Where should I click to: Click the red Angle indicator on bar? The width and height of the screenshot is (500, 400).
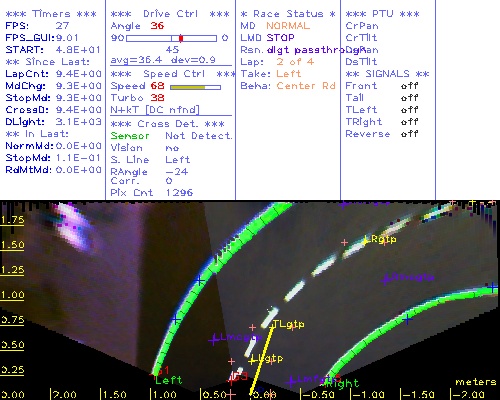pyautogui.click(x=181, y=38)
